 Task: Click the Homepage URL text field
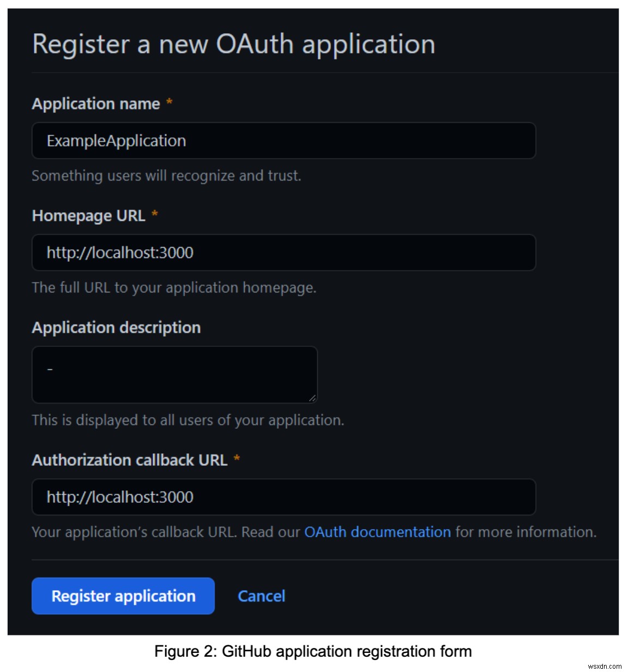coord(283,253)
